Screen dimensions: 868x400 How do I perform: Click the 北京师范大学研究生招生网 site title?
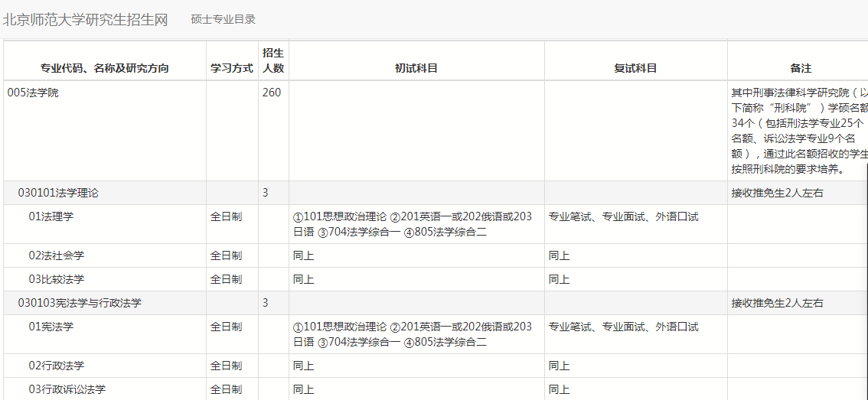pos(85,20)
